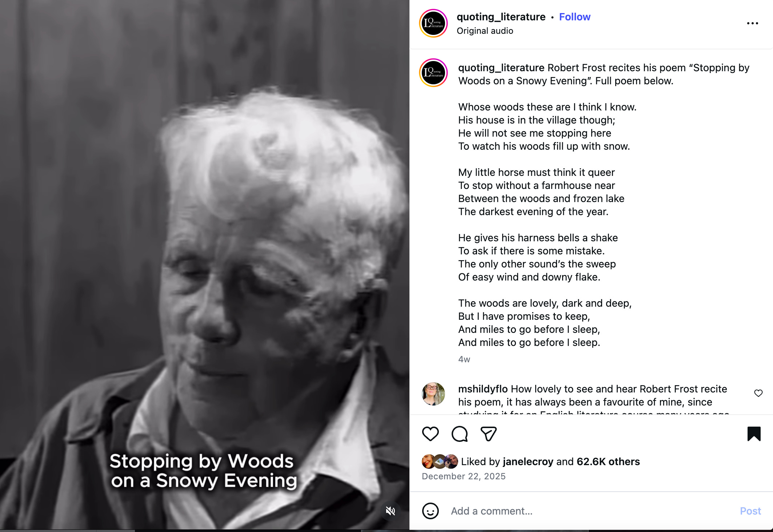773x532 pixels.
Task: Like the post with the heart icon
Action: click(430, 434)
